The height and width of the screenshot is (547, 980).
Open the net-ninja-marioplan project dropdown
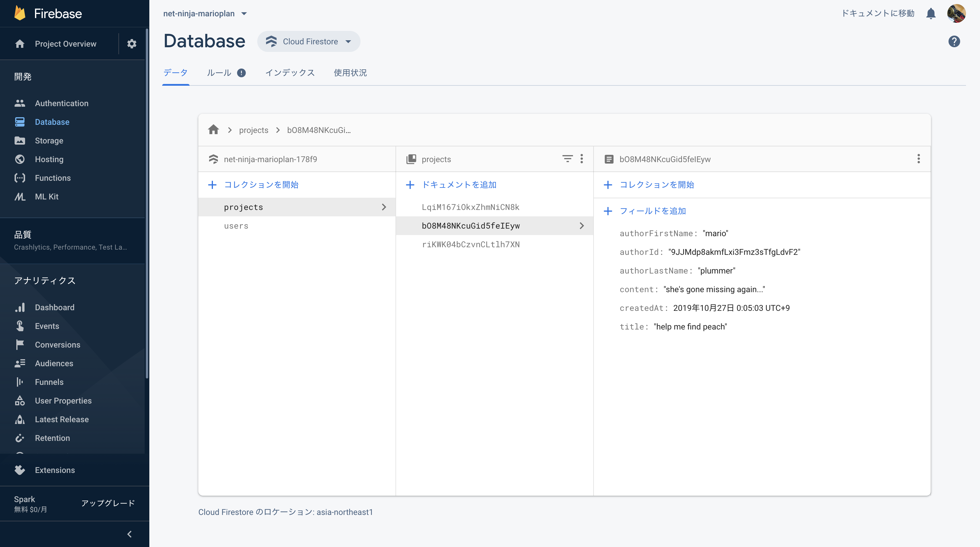coord(205,14)
